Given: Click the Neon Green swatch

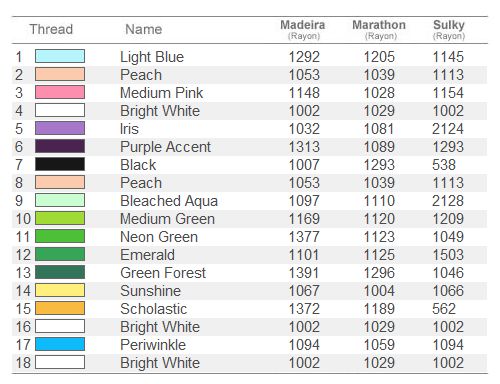Looking at the screenshot, I should coord(60,236).
